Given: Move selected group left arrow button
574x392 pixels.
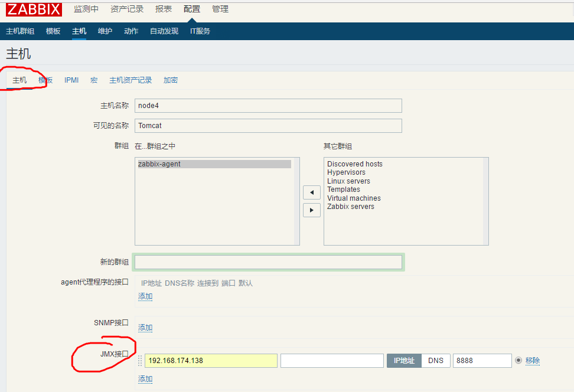Looking at the screenshot, I should (312, 192).
